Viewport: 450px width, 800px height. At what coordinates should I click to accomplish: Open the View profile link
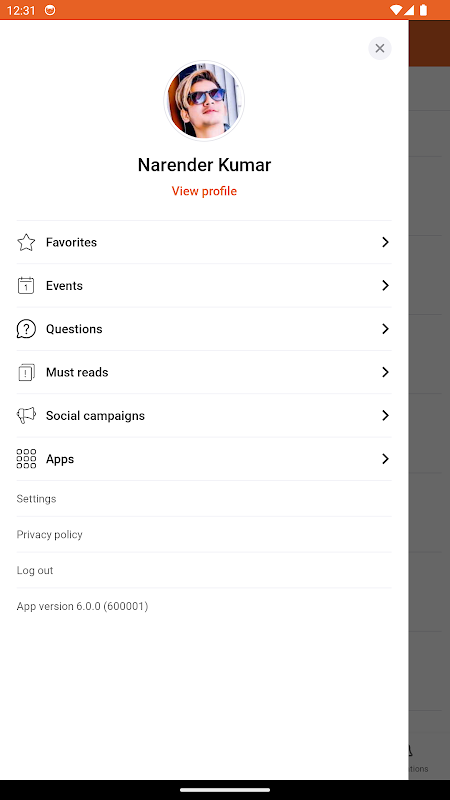point(204,191)
